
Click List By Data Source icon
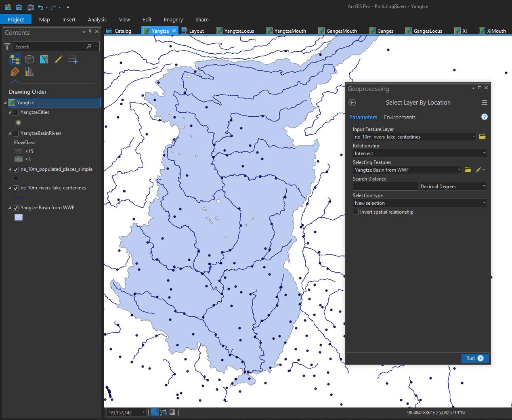29,60
